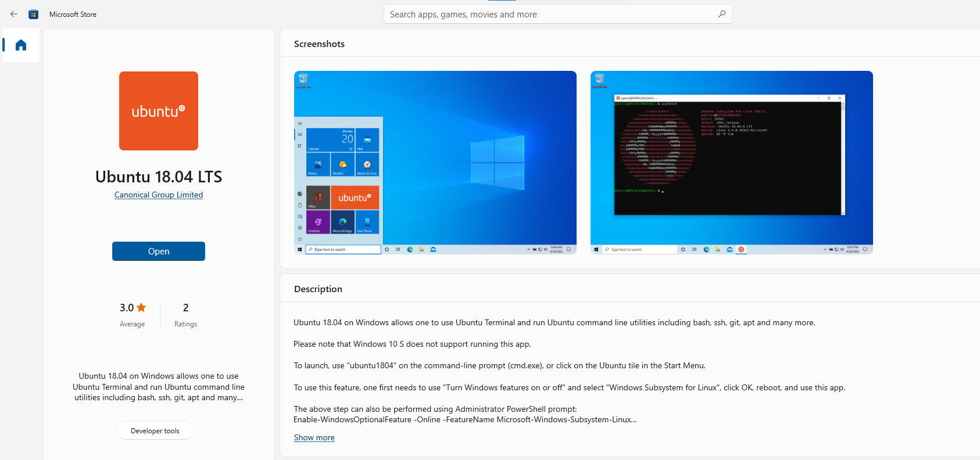Focus the search apps input field
The image size is (980, 460).
point(557,14)
